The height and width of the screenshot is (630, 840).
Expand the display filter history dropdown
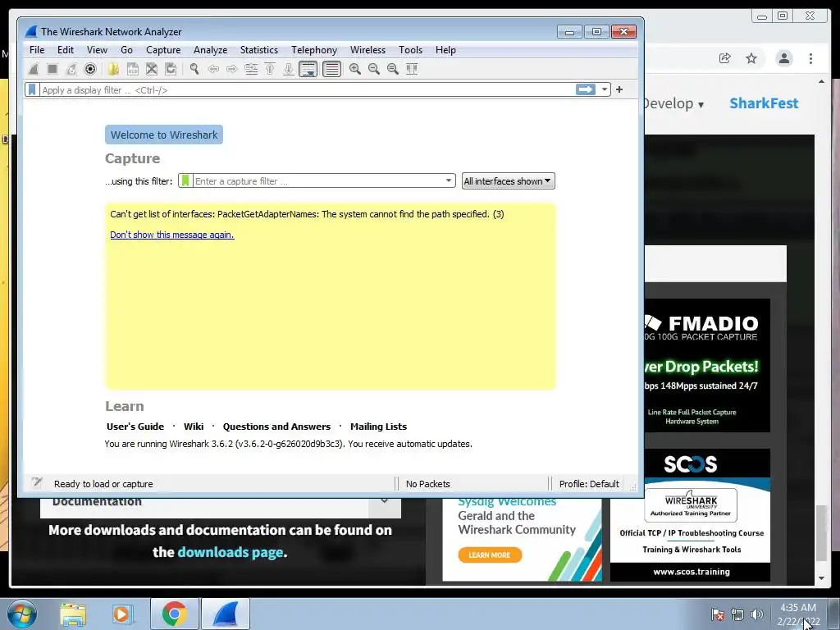coord(605,89)
